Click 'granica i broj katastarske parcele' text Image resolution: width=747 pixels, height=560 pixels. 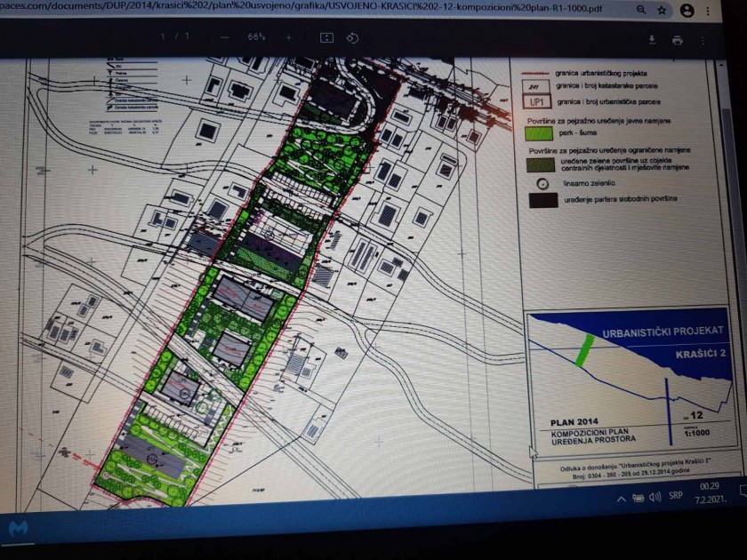click(606, 86)
